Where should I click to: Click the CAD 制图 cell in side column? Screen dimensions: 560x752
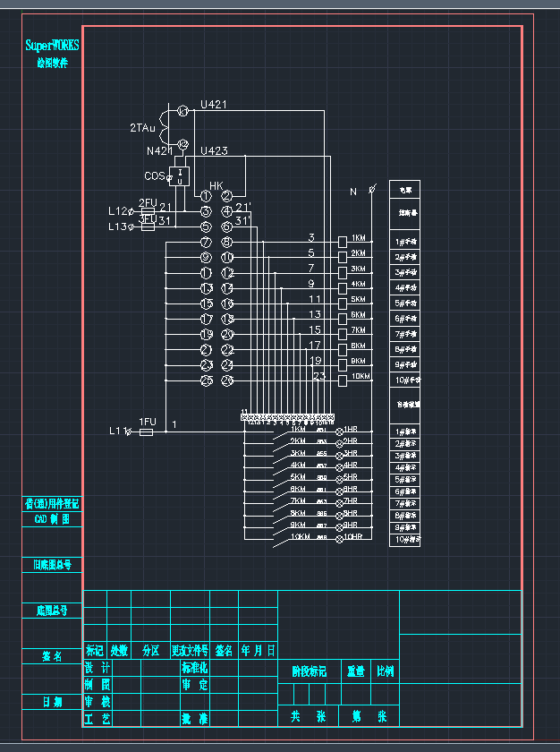click(x=52, y=519)
